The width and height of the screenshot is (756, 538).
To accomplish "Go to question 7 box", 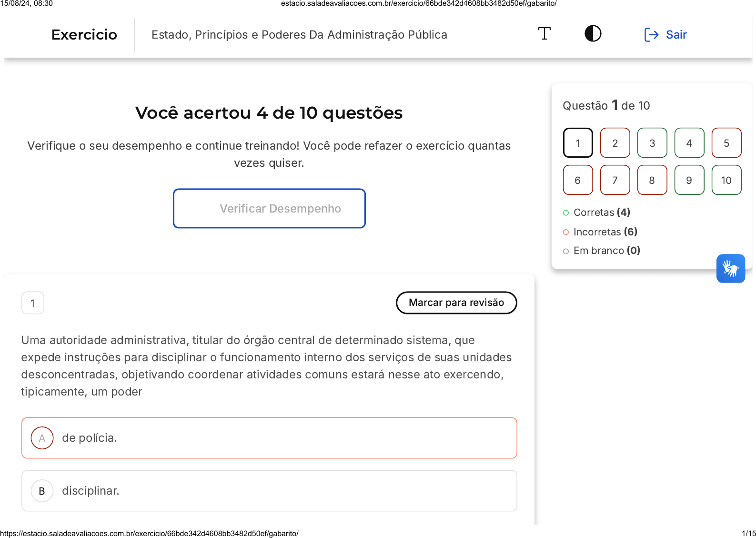I will point(615,180).
